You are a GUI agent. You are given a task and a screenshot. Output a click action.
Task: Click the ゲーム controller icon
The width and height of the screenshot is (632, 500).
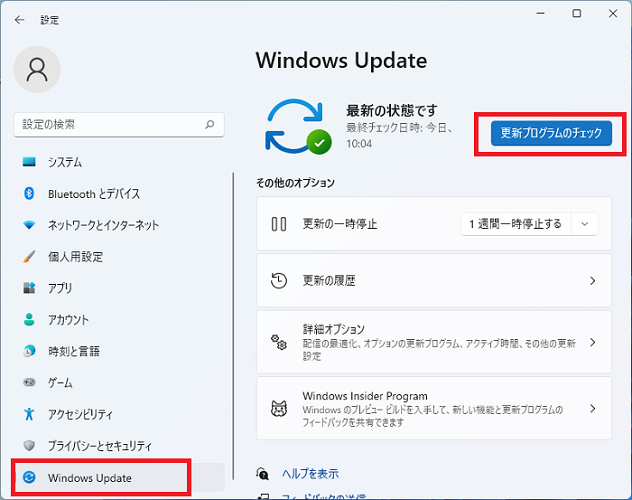[29, 382]
